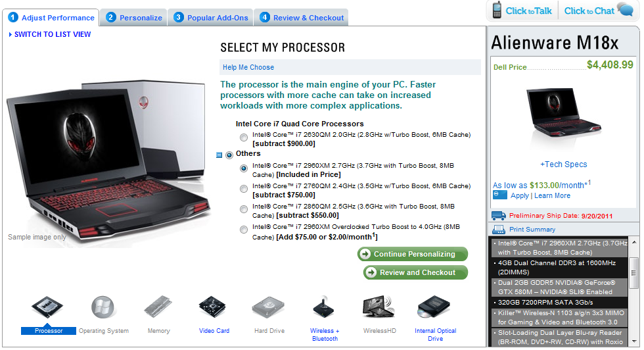Expand Switch to List View arrow
The image size is (644, 350).
click(x=11, y=35)
